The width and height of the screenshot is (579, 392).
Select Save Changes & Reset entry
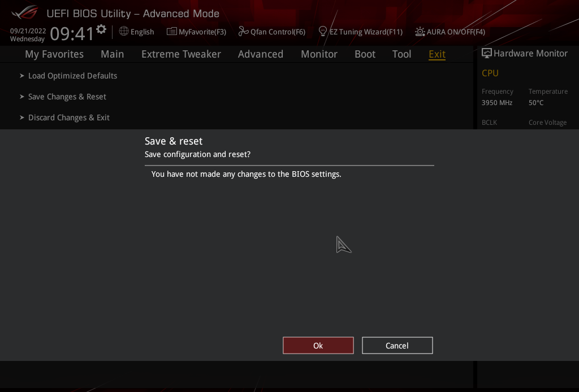[x=67, y=97]
